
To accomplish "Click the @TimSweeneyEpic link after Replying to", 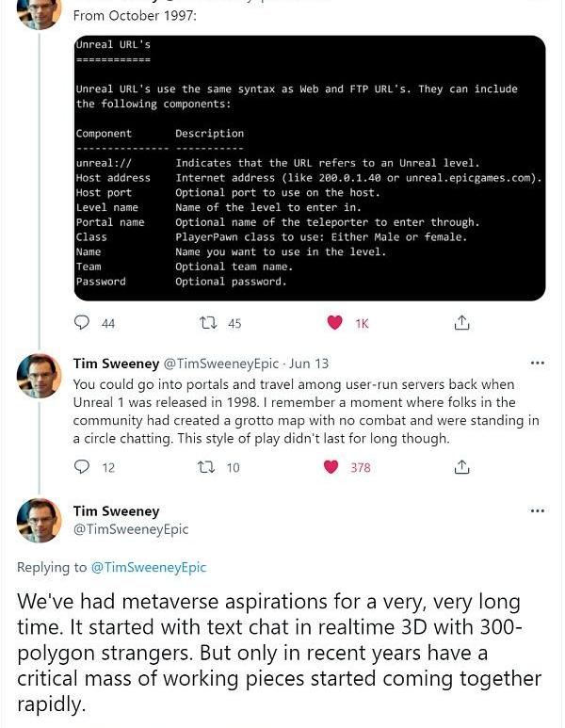I will (148, 567).
